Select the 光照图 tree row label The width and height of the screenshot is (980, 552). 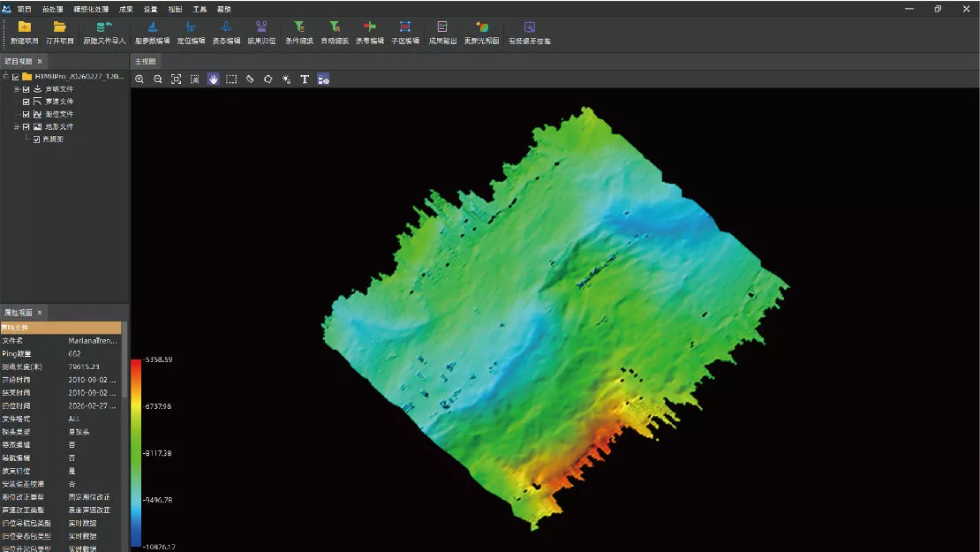click(52, 140)
